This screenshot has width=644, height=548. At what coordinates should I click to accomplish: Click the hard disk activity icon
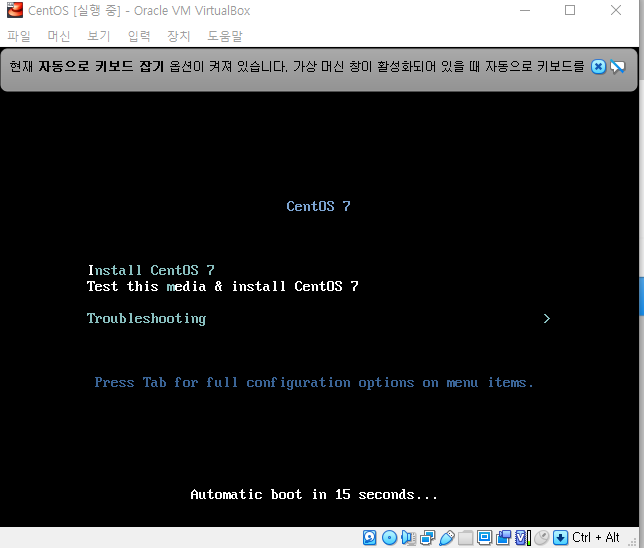(370, 537)
